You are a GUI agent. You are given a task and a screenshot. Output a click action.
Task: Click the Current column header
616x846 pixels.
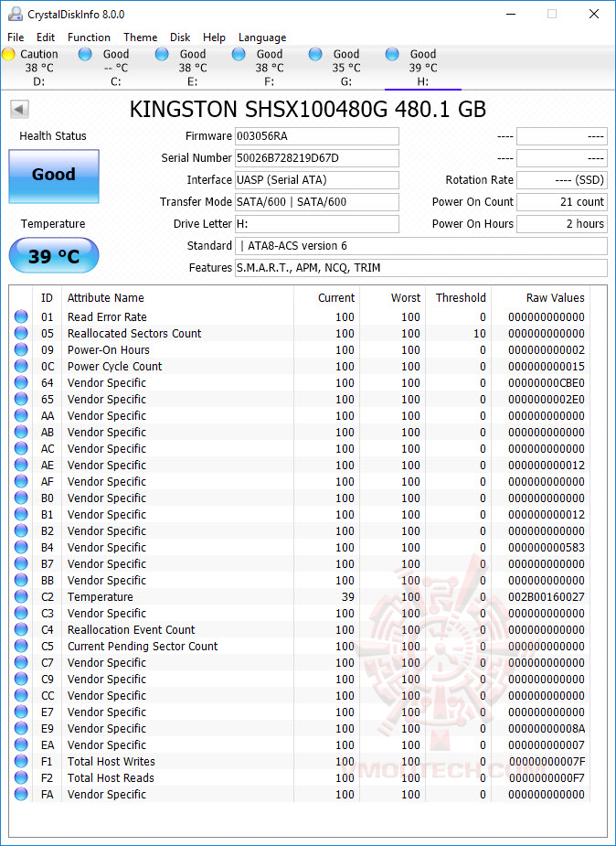pyautogui.click(x=336, y=298)
